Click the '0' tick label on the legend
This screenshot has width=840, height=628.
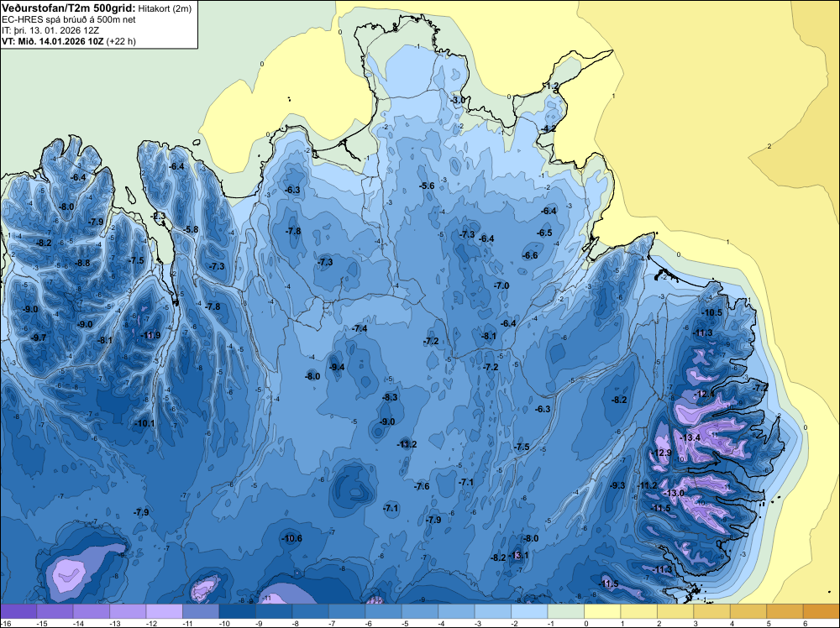[x=586, y=623]
